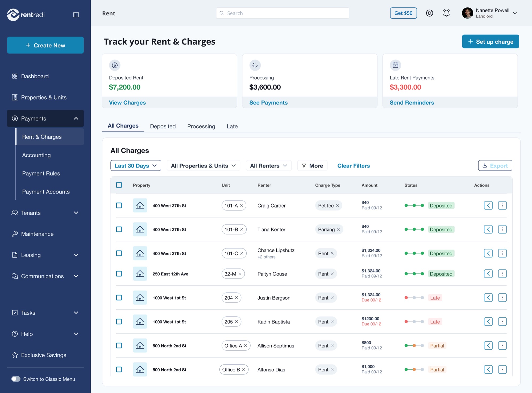Select all charges with header checkbox
The image size is (532, 393).
click(119, 185)
